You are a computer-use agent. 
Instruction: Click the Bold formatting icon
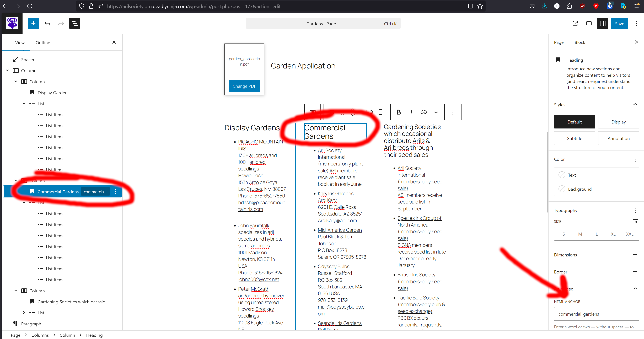point(399,112)
